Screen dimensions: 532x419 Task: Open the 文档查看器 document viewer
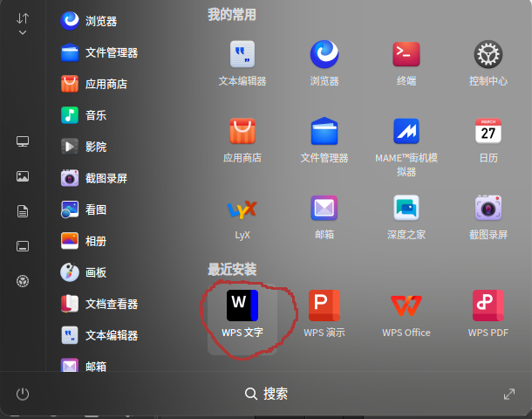[99, 304]
